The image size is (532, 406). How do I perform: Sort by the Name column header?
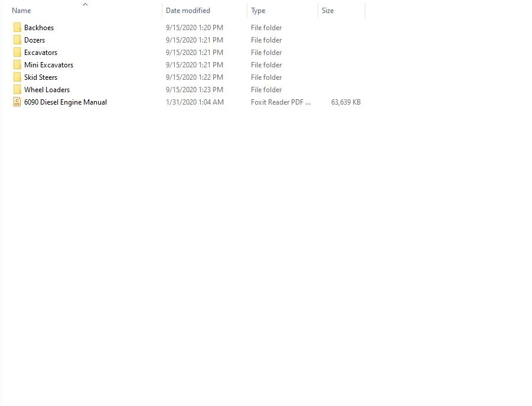[21, 11]
